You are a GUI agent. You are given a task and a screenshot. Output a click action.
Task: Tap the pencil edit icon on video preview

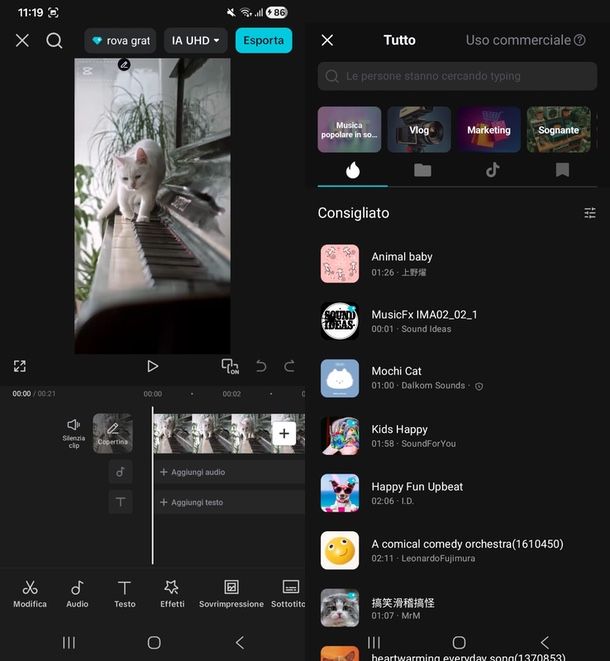[124, 64]
